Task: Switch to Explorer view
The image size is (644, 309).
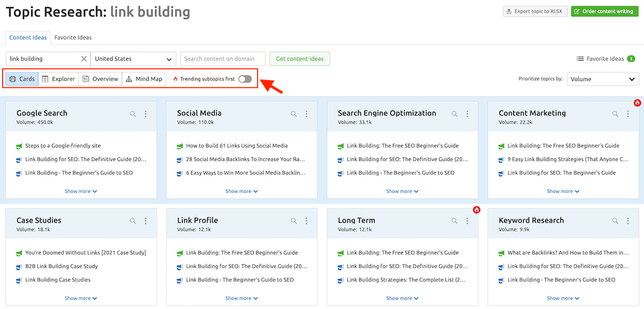Action: click(x=58, y=79)
